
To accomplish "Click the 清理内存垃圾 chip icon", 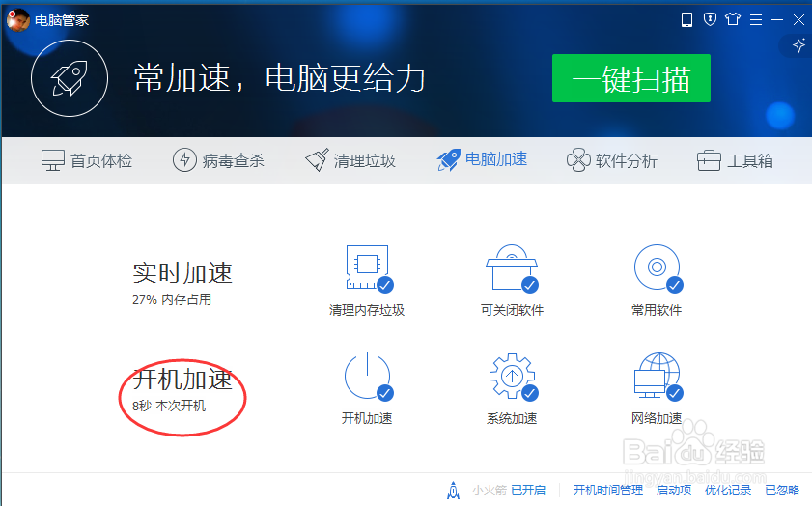I will [x=367, y=267].
